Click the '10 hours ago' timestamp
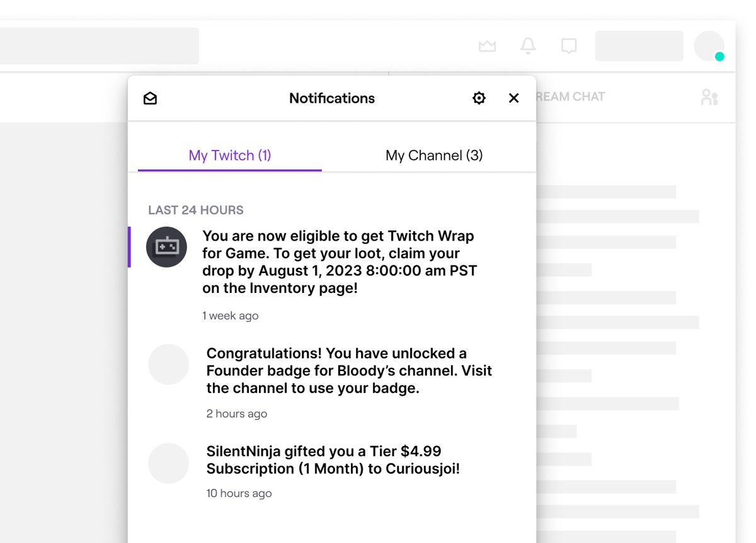 tap(239, 493)
